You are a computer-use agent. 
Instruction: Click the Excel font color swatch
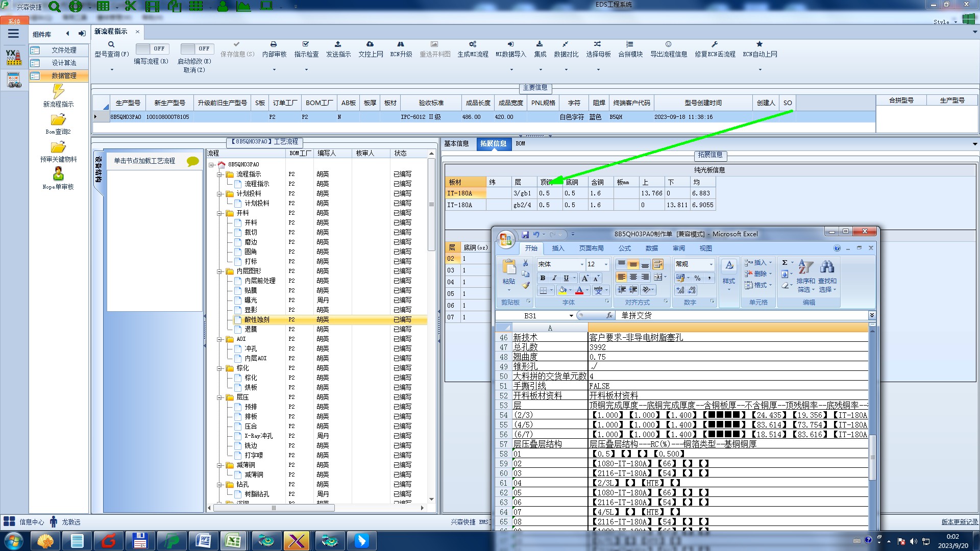(579, 290)
